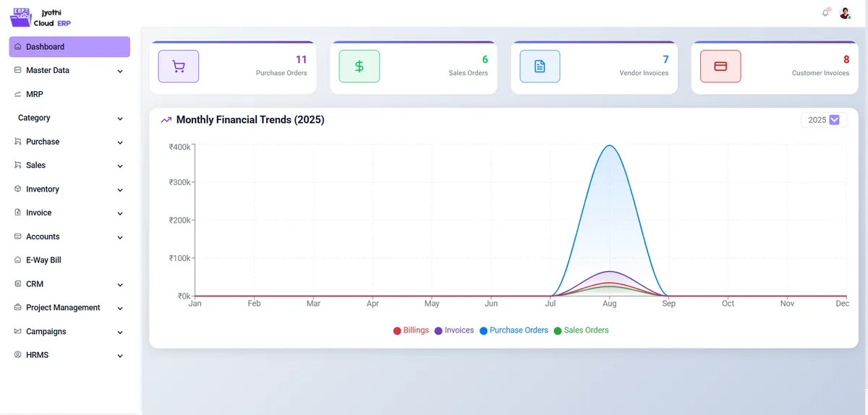Open the E-Way Bill link

click(x=43, y=260)
